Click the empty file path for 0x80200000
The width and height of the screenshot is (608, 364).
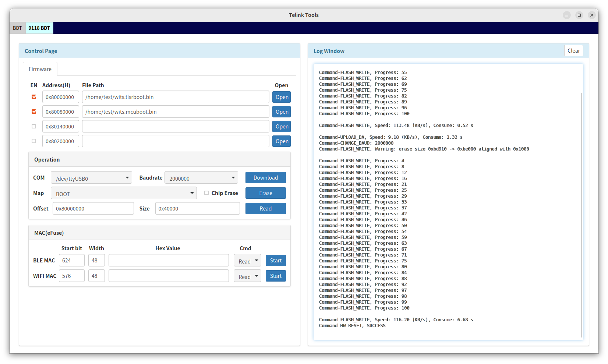tap(176, 141)
